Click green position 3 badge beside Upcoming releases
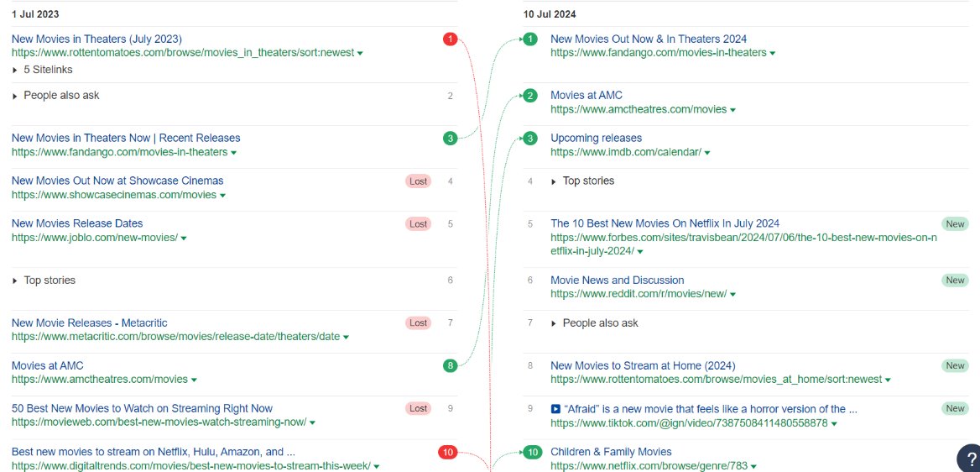Screen dimensions: 980x472 530,139
